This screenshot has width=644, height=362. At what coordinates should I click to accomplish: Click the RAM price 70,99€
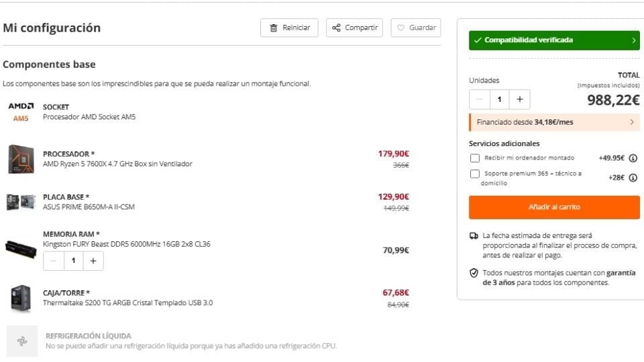coord(396,250)
